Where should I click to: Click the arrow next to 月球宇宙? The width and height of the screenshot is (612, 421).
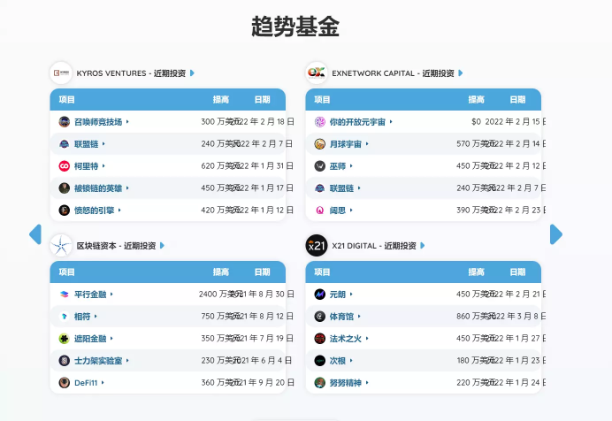367,144
